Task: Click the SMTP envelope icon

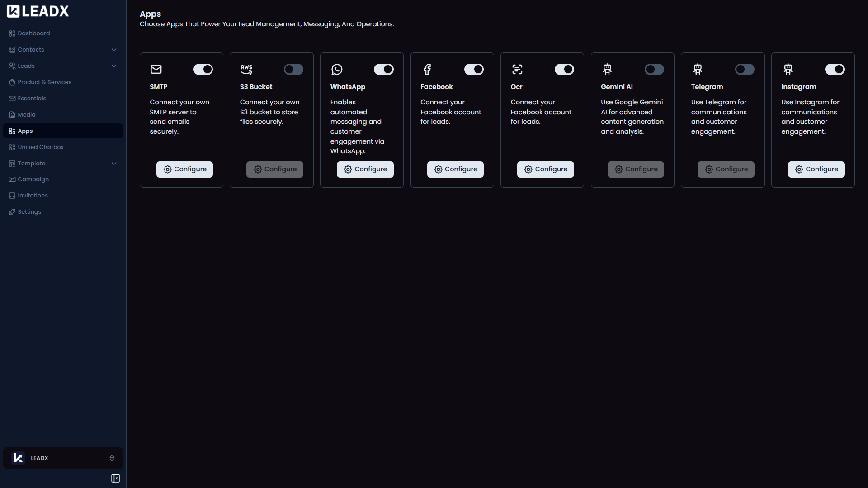Action: pos(156,69)
